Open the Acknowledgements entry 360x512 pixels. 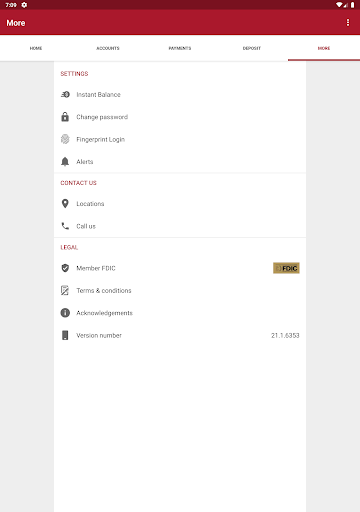[x=180, y=313]
